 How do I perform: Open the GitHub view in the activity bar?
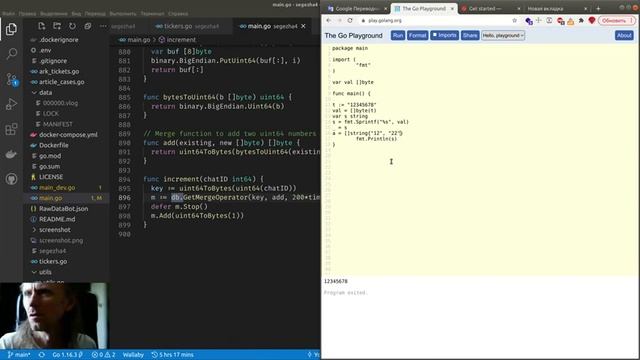pyautogui.click(x=11, y=179)
